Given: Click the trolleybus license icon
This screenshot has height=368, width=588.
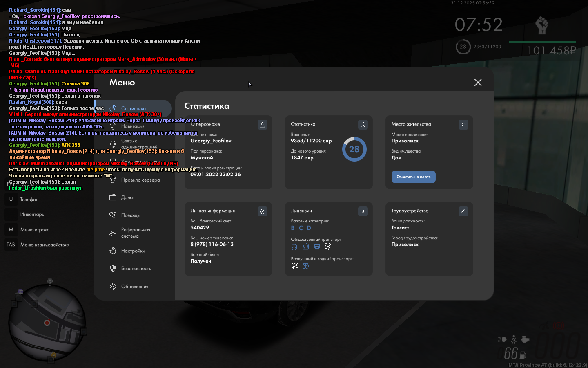Looking at the screenshot, I should (x=294, y=247).
